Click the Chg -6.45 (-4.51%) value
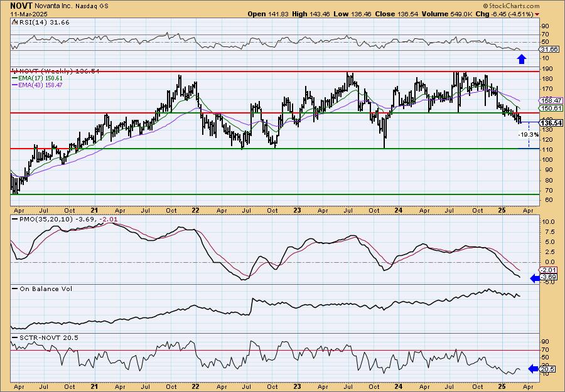 (505, 14)
